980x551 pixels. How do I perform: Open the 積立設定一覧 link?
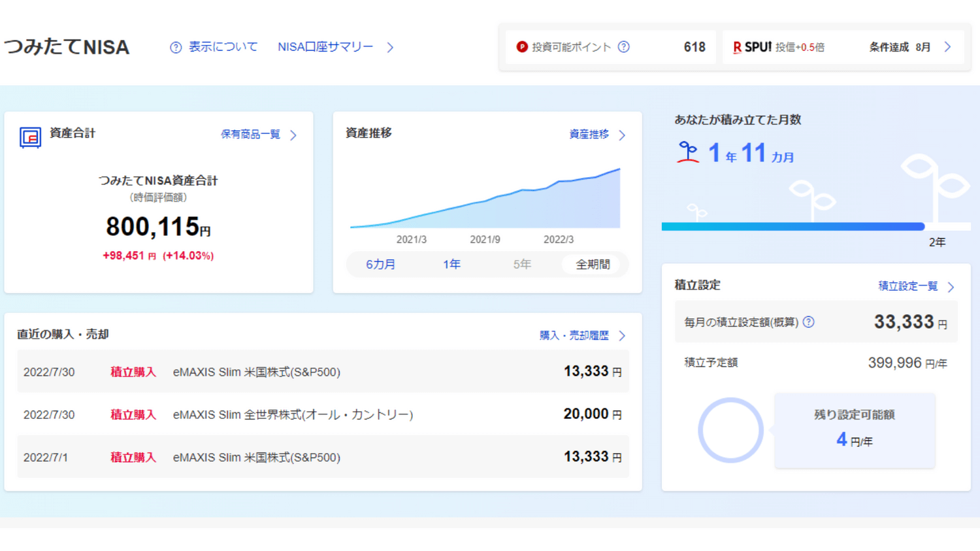tap(907, 286)
